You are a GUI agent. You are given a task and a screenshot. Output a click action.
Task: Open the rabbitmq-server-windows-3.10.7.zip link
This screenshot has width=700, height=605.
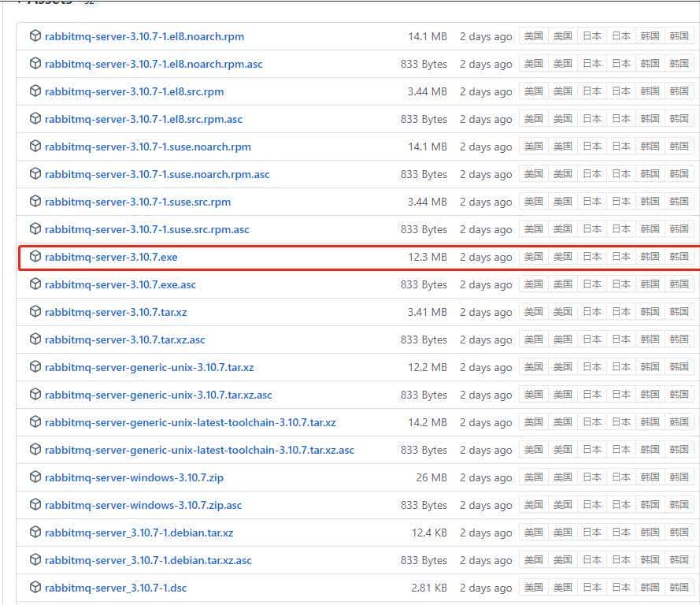[x=134, y=478]
